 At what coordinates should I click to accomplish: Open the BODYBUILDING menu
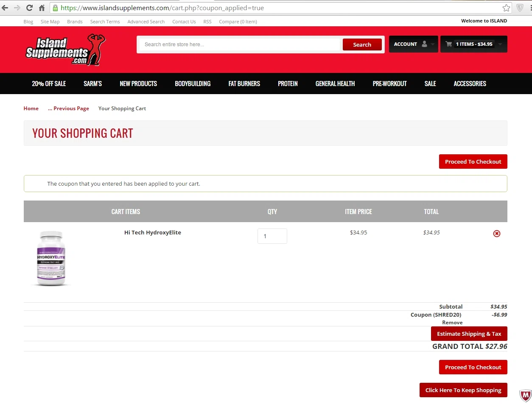193,84
